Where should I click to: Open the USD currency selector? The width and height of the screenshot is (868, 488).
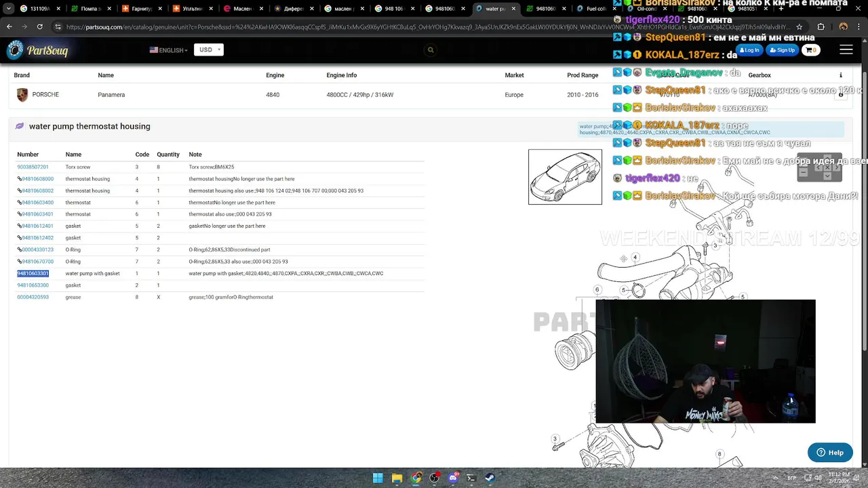208,49
